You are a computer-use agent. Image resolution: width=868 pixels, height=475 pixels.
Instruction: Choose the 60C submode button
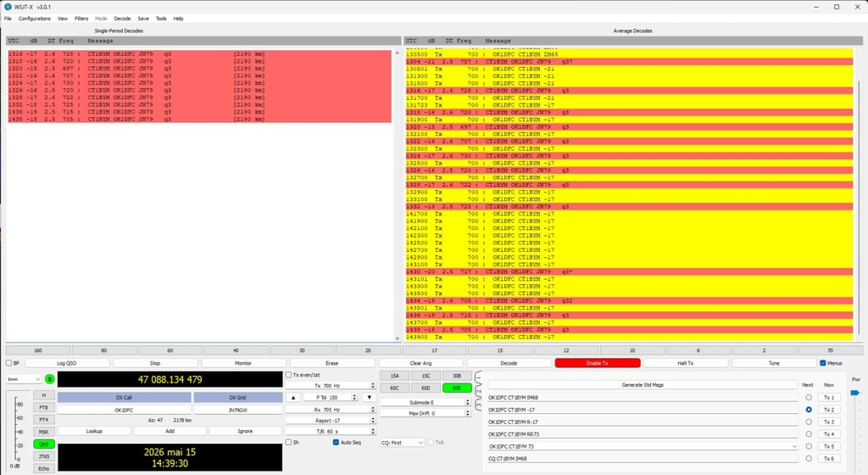click(x=395, y=388)
